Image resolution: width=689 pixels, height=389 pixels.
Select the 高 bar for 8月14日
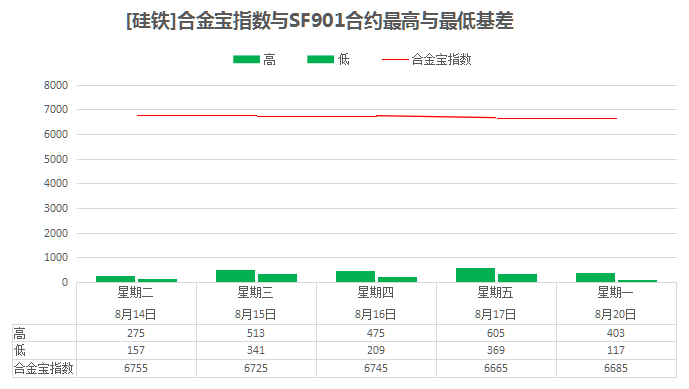pyautogui.click(x=116, y=279)
